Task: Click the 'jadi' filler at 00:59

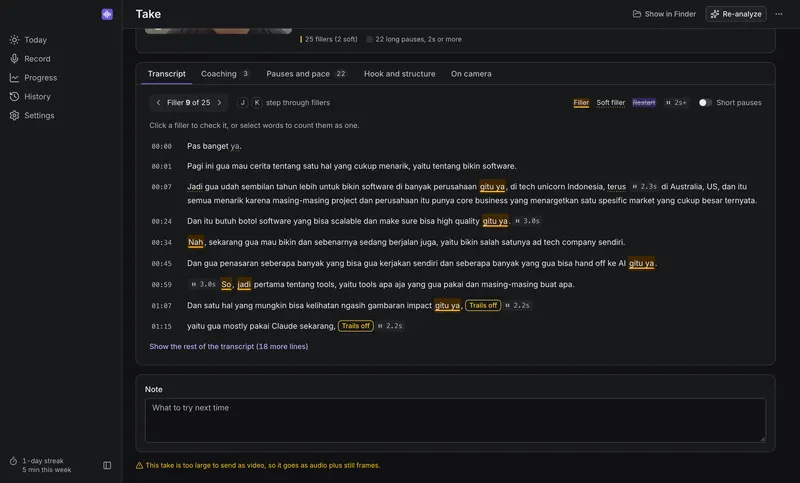Action: pyautogui.click(x=244, y=284)
